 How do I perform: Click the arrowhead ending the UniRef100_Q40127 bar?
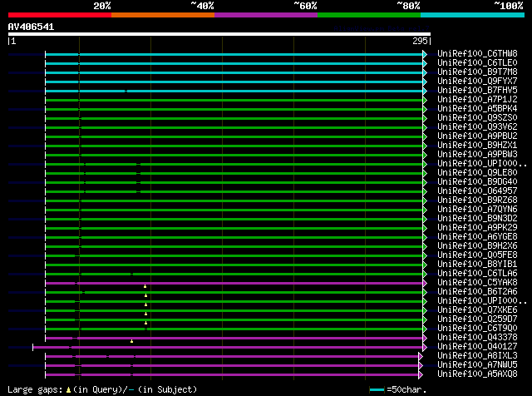[x=425, y=347]
